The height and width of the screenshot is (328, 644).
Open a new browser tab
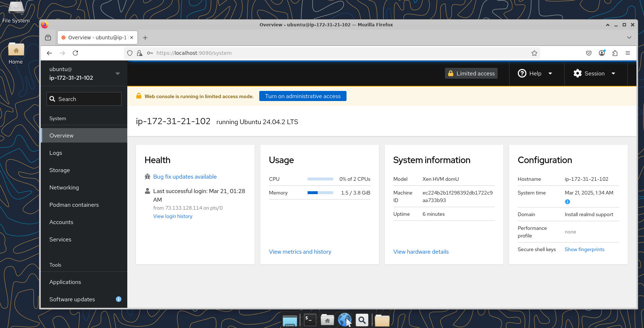pos(145,38)
